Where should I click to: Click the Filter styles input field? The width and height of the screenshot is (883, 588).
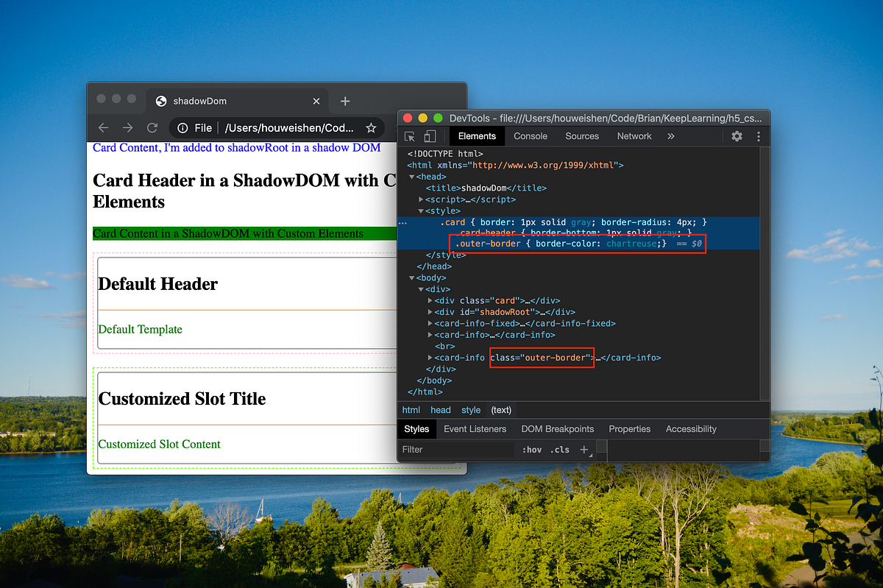pos(456,449)
